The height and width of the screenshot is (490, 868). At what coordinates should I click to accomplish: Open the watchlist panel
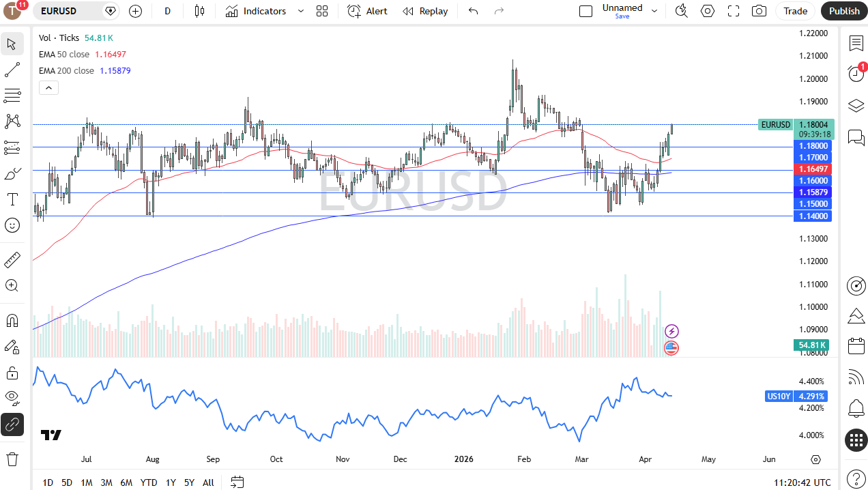tap(856, 44)
